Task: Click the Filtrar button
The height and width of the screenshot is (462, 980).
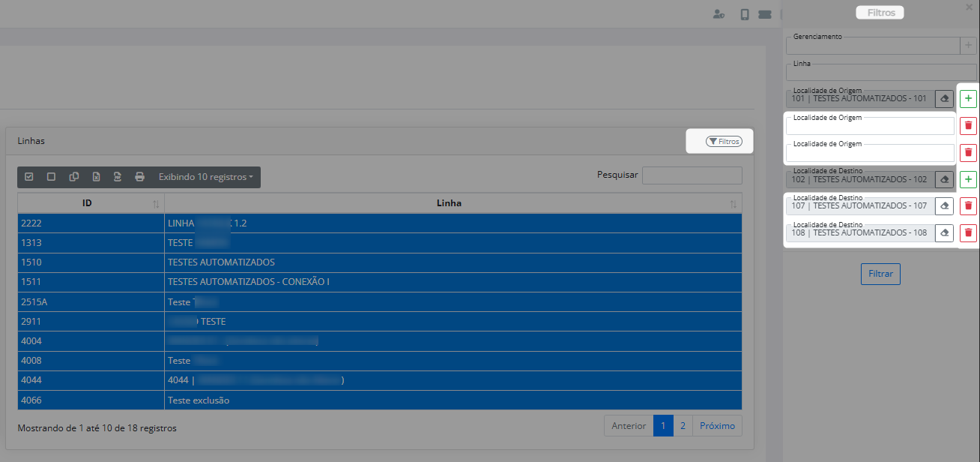Action: [880, 274]
